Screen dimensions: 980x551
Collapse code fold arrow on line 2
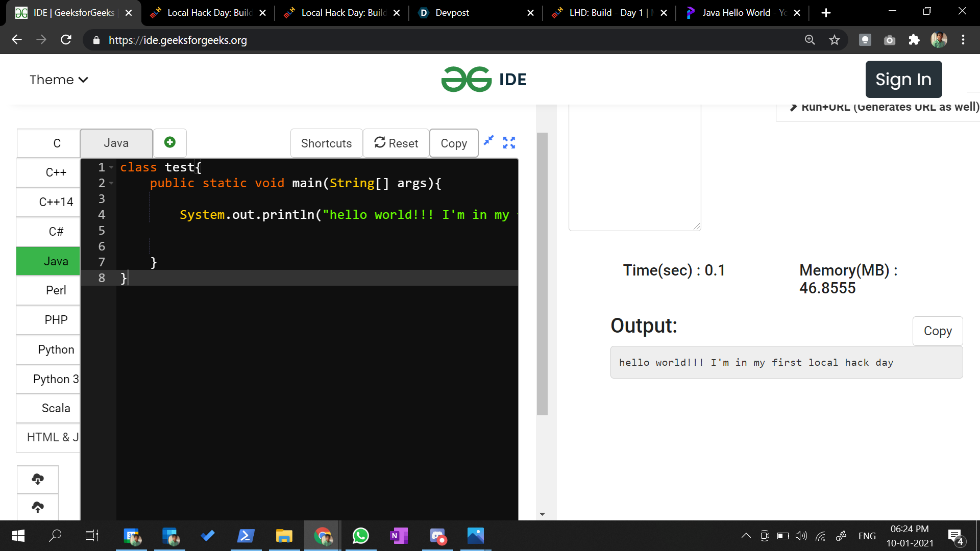point(111,183)
